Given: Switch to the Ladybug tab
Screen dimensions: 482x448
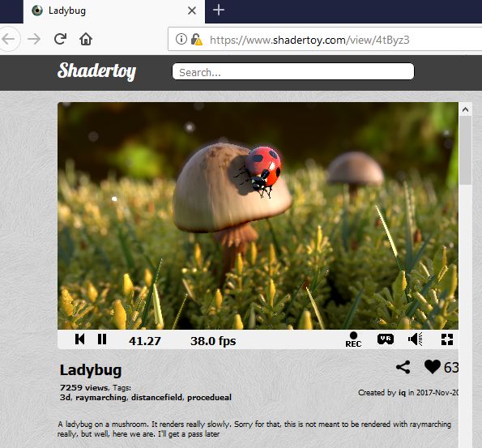Looking at the screenshot, I should 114,11.
